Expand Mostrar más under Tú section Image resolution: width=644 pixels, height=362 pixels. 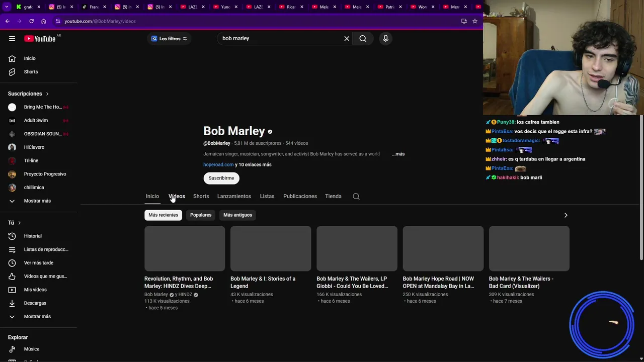(x=38, y=317)
